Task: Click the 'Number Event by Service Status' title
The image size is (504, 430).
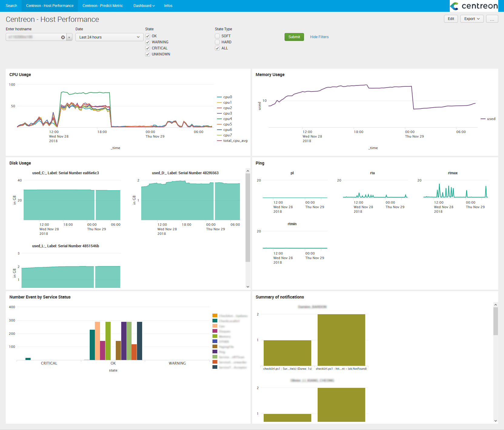Action: [40, 297]
